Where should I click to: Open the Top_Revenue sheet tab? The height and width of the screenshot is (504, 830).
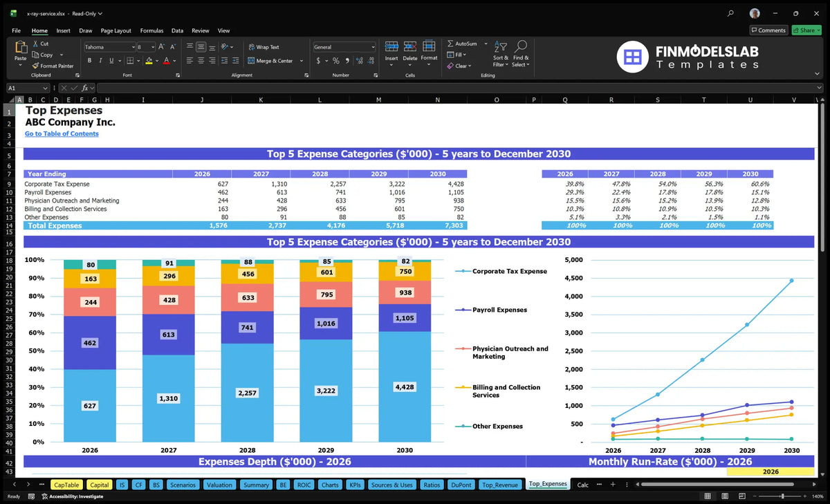pyautogui.click(x=499, y=485)
